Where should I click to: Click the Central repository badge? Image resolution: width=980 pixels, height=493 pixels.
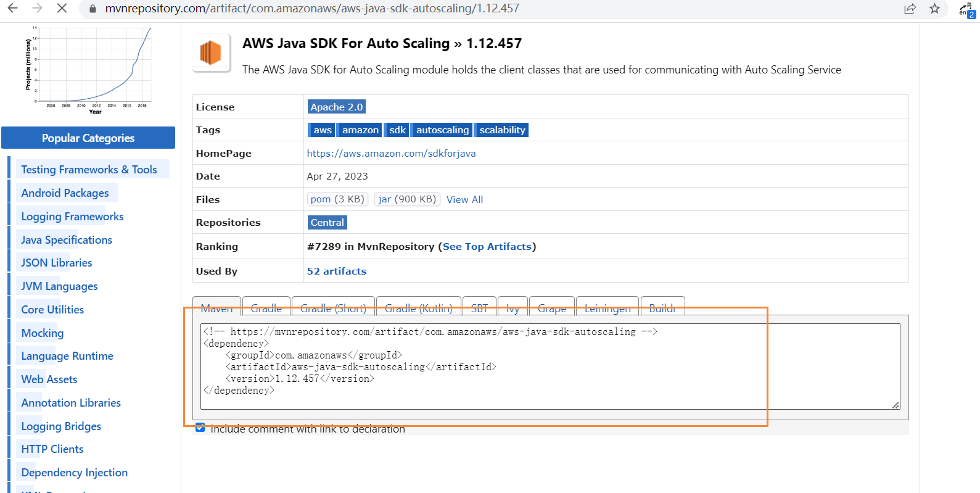(x=327, y=222)
